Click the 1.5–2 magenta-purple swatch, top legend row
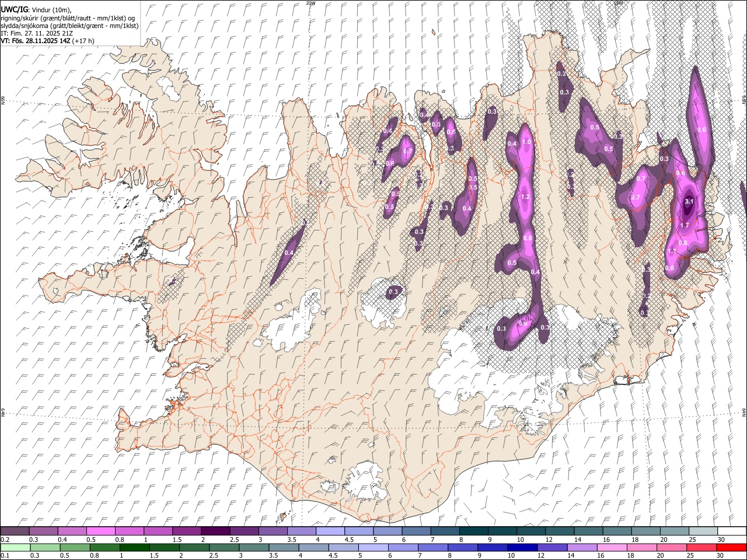This screenshot has height=560, width=747. tap(187, 531)
